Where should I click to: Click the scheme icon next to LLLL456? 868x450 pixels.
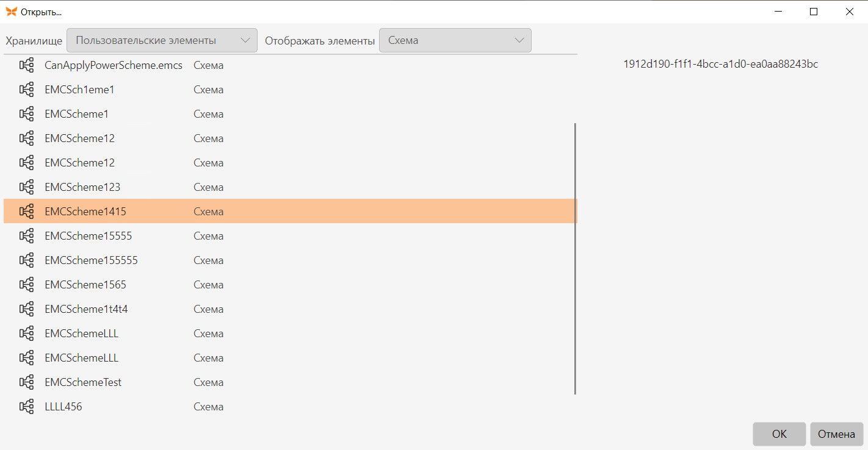pyautogui.click(x=26, y=407)
